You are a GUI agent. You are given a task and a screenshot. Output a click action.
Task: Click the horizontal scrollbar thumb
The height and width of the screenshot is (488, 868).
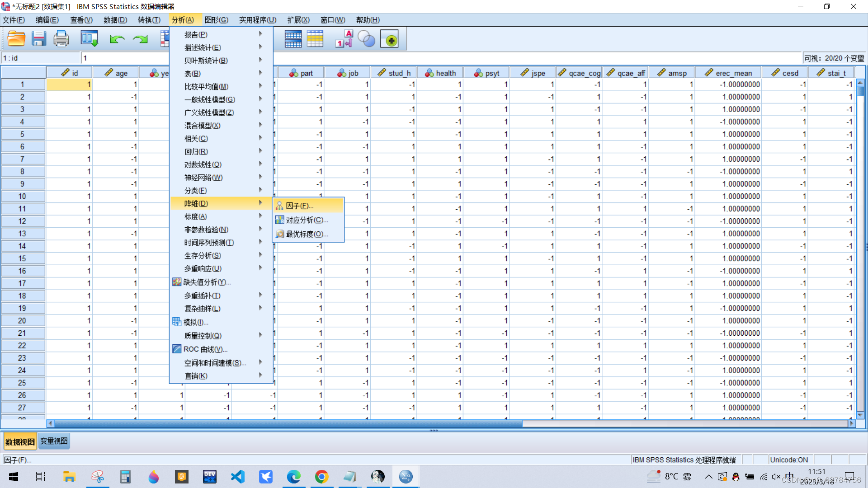288,423
